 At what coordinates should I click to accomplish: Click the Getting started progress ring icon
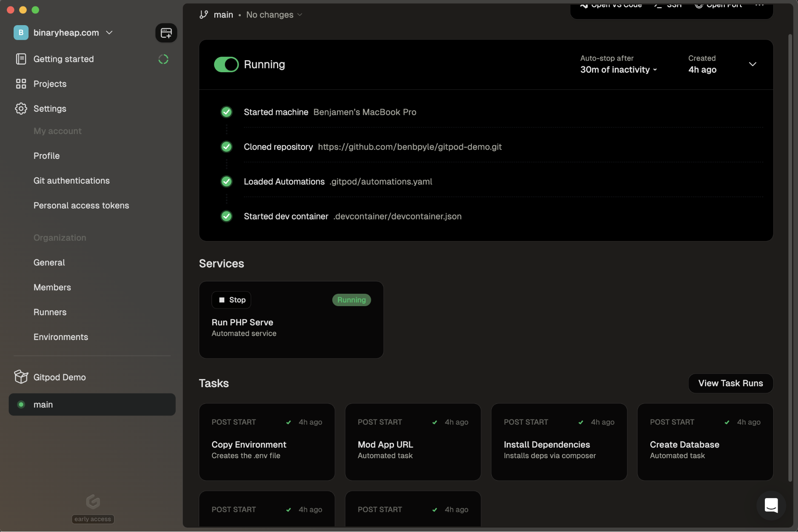pyautogui.click(x=163, y=59)
